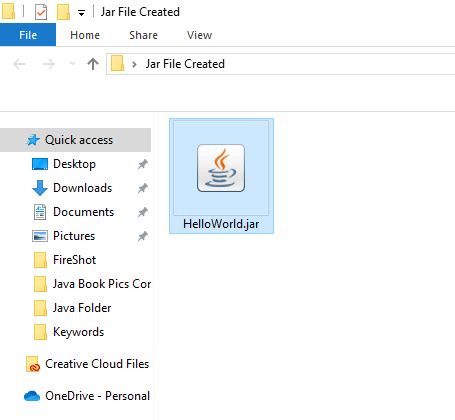Screen dimensions: 455x420
Task: Click the title bar folder icon
Action: coord(8,11)
